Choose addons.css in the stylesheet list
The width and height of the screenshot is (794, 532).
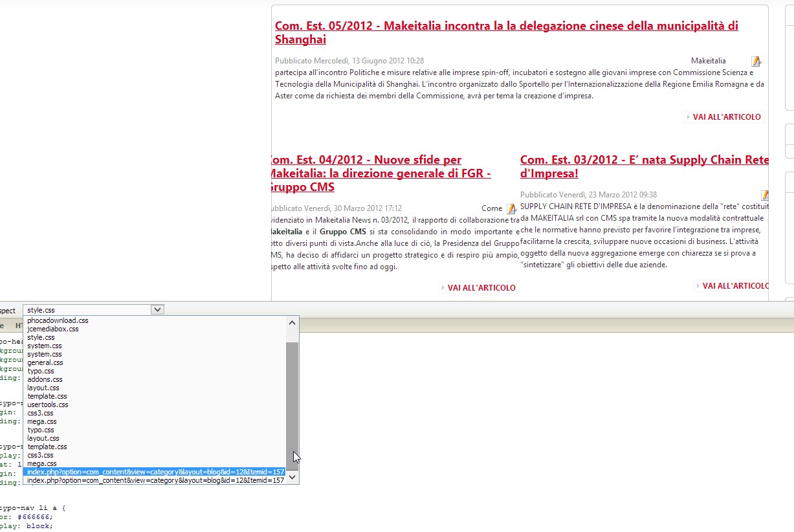coord(45,379)
